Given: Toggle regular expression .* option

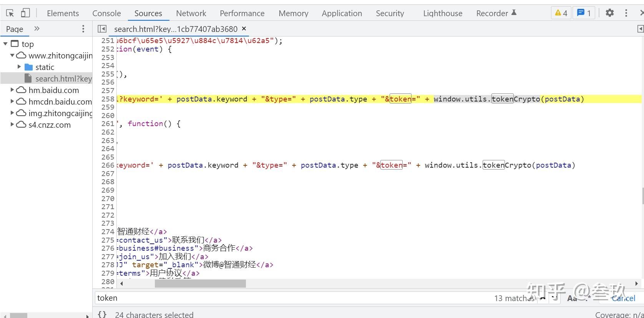Looking at the screenshot, I should tap(588, 298).
